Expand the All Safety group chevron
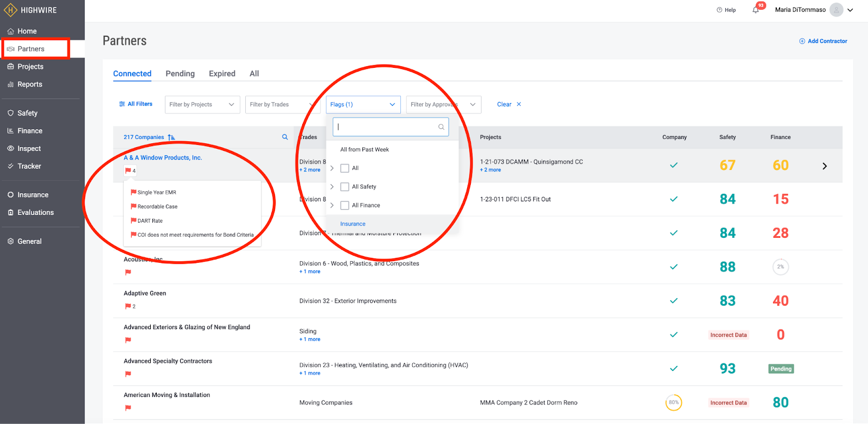The height and width of the screenshot is (424, 868). click(x=332, y=187)
